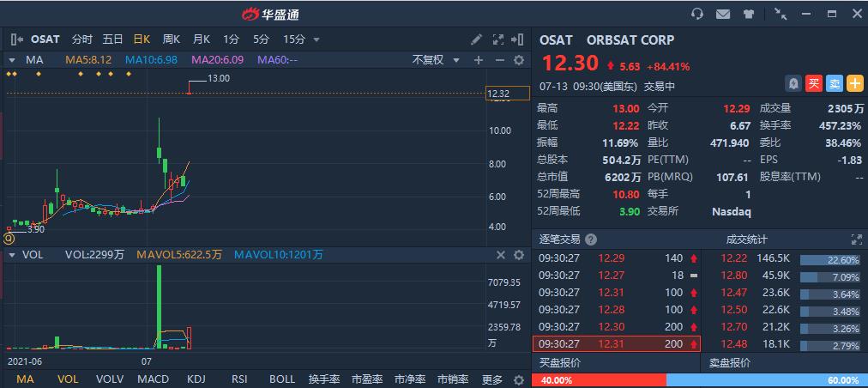Click the shrink window arrows icon
This screenshot has height=388, width=868.
point(781,14)
